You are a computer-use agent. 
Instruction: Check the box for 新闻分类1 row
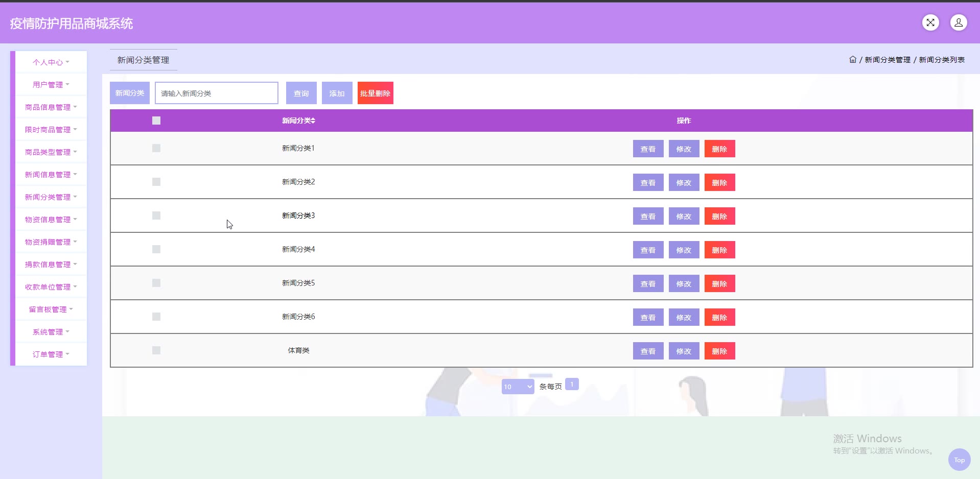tap(156, 148)
